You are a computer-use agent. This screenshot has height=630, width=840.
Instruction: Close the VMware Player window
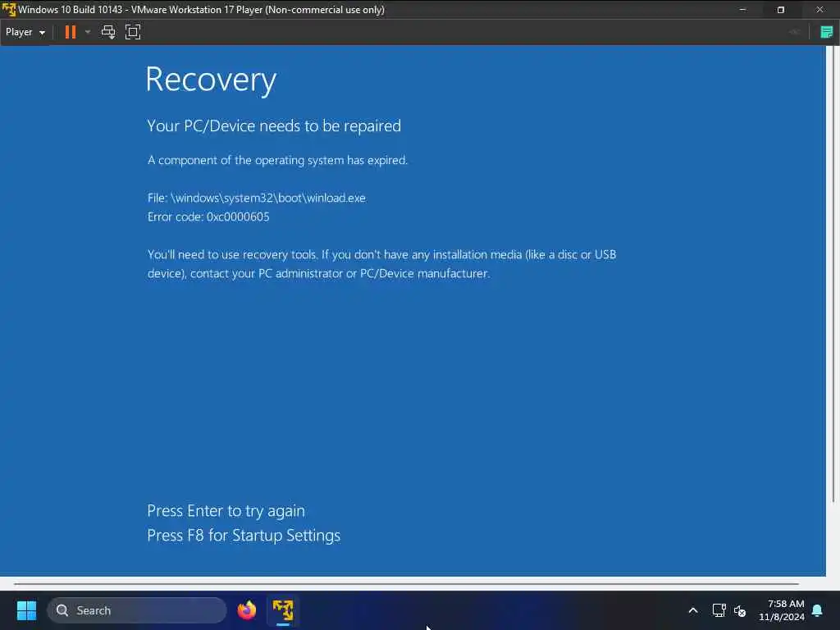click(x=819, y=10)
